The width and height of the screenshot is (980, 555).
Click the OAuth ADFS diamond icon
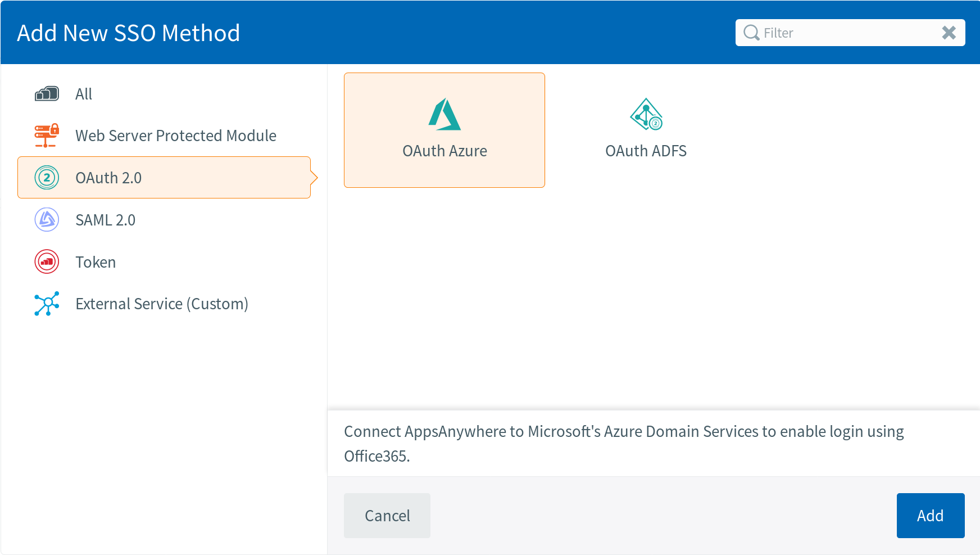click(x=646, y=114)
